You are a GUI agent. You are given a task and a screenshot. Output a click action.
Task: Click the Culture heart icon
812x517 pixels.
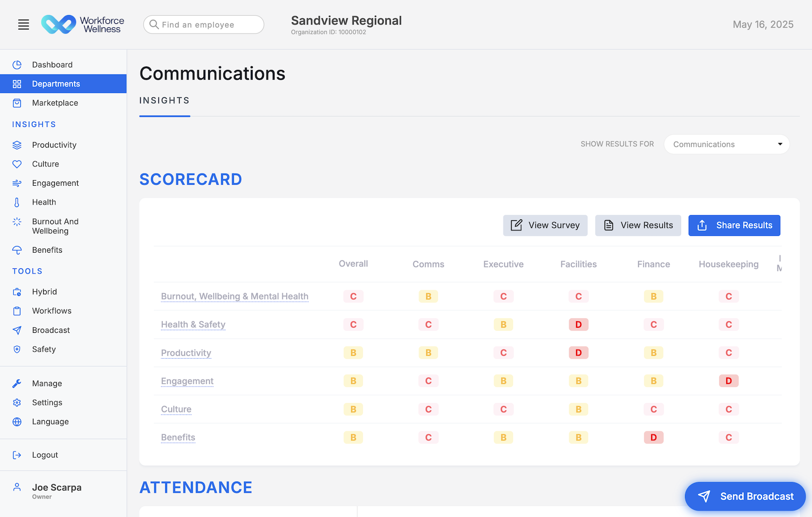pos(17,164)
